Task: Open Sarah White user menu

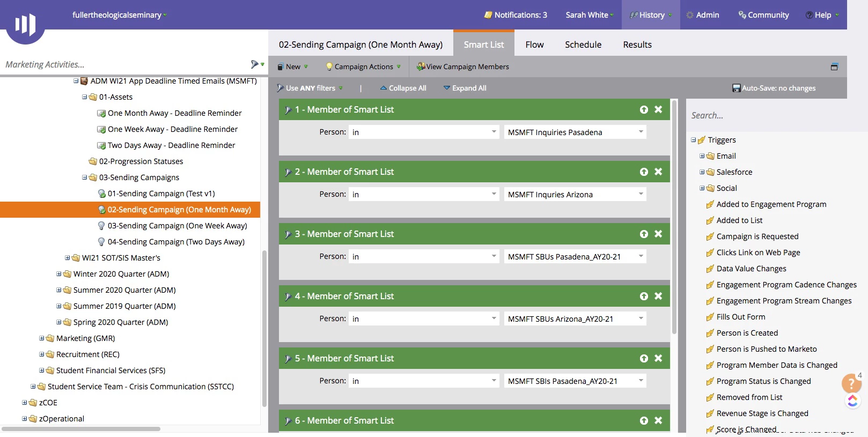Action: click(590, 15)
